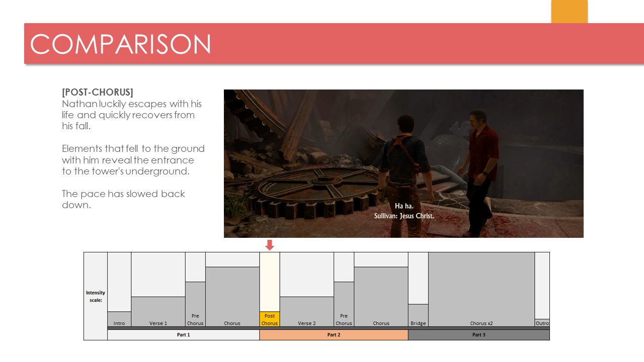Select the Verse 1 bar
Viewport: 644px width, 362px height.
[158, 312]
